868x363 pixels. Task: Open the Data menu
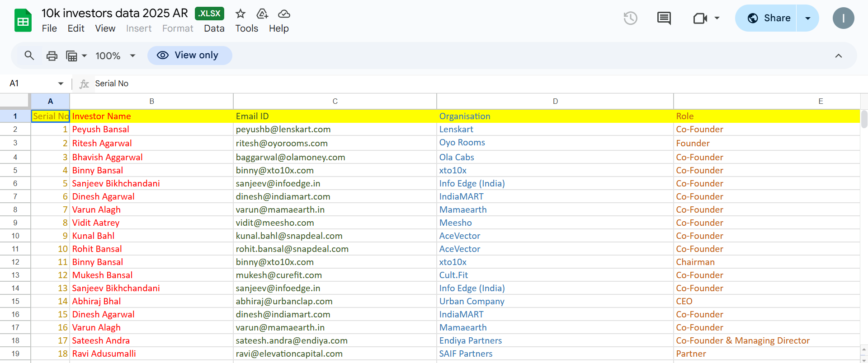click(x=214, y=28)
